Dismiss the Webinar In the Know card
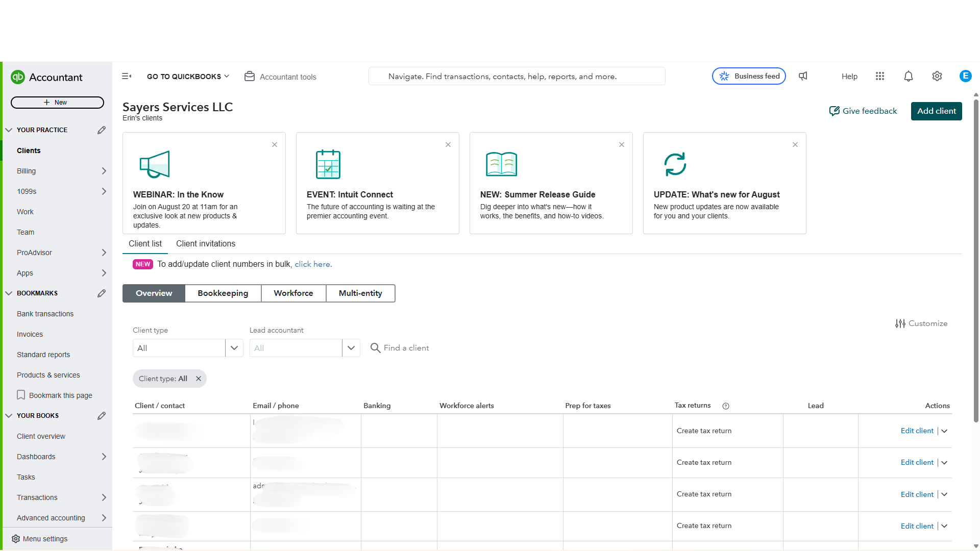This screenshot has height=551, width=980. click(275, 144)
